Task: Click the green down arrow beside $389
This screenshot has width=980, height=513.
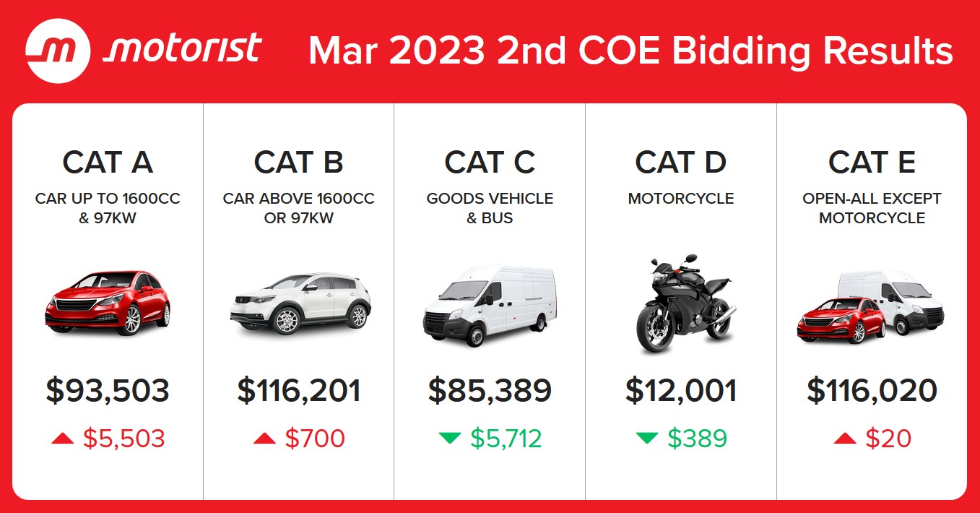Action: pyautogui.click(x=646, y=438)
